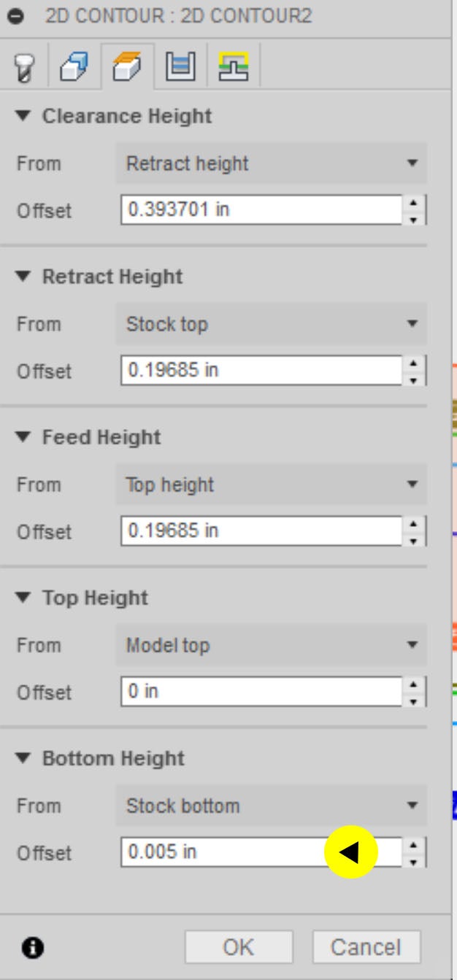This screenshot has width=457, height=980.
Task: Open Top Height From dropdown showing Model top
Action: 271,645
